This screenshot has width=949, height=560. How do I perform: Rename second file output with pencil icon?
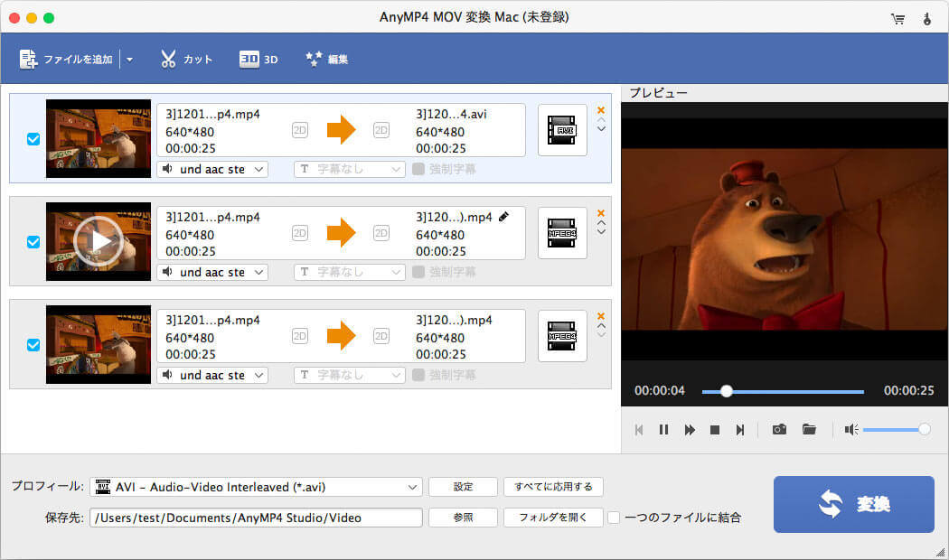coord(503,217)
